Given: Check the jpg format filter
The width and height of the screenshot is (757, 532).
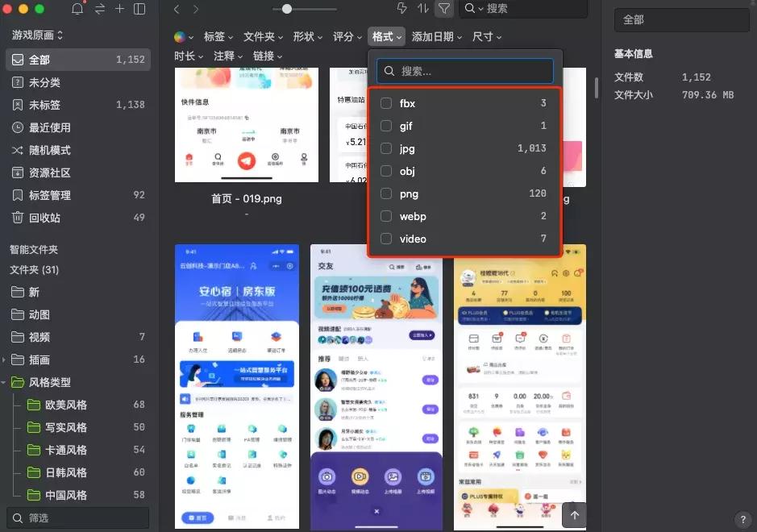Looking at the screenshot, I should 385,148.
